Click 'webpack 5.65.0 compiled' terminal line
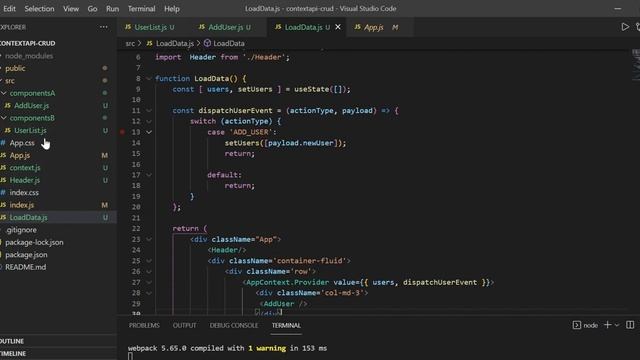Image resolution: width=640 pixels, height=360 pixels. tap(227, 348)
